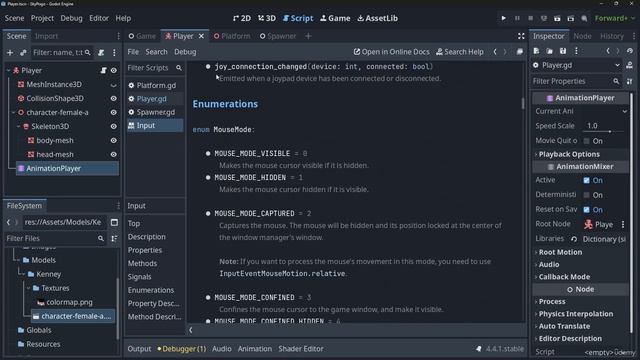The height and width of the screenshot is (360, 640).
Task: Open object history icon in Inspector
Action: point(630,51)
